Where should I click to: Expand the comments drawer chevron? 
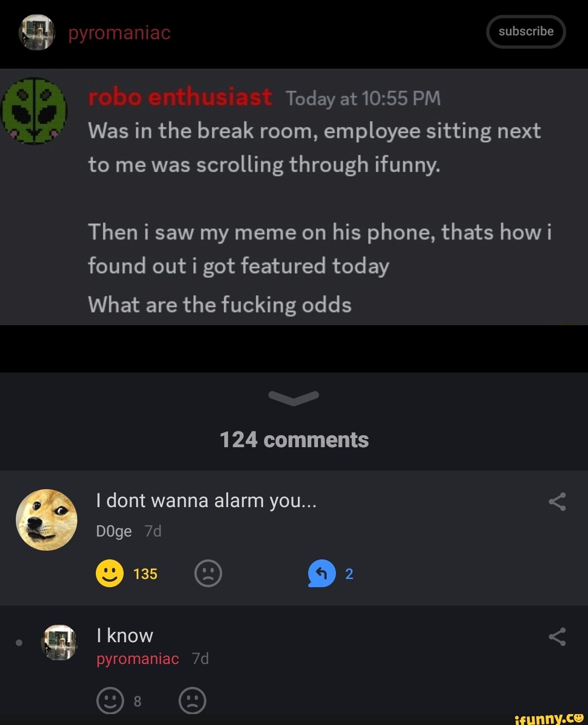pyautogui.click(x=294, y=398)
